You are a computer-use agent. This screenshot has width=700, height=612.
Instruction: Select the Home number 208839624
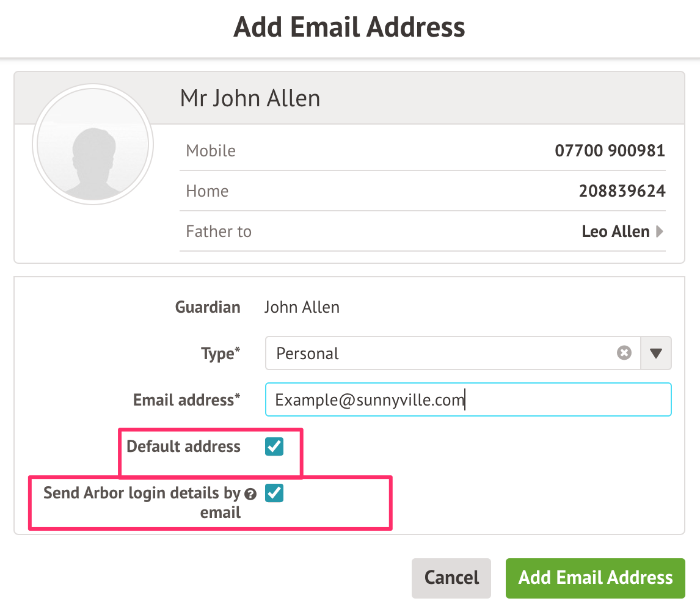[622, 191]
